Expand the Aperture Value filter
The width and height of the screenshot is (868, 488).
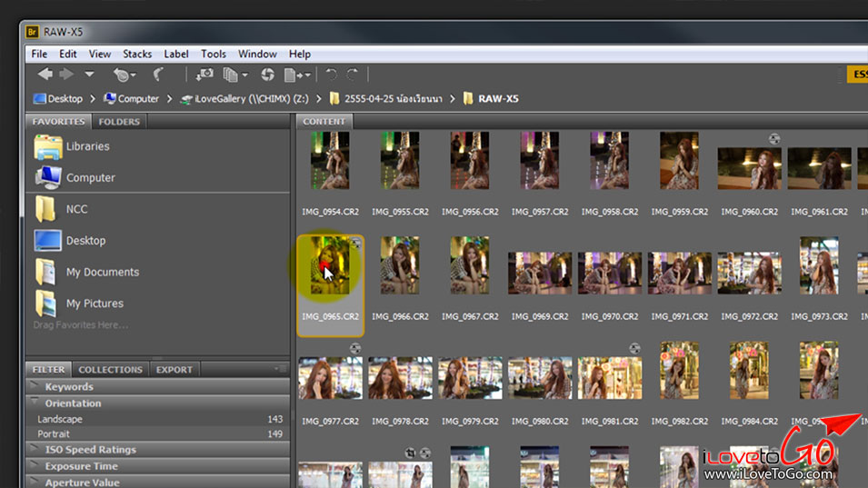(x=35, y=482)
